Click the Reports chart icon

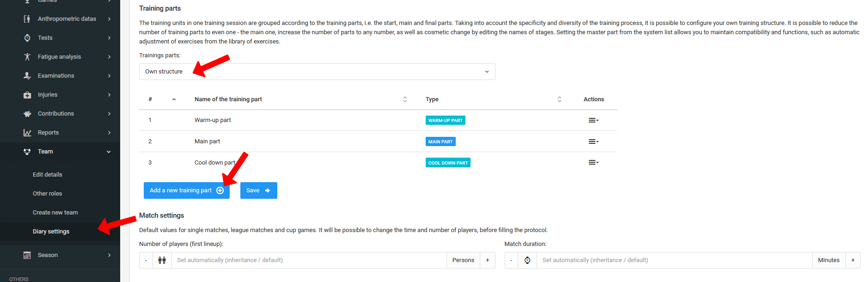coord(27,133)
